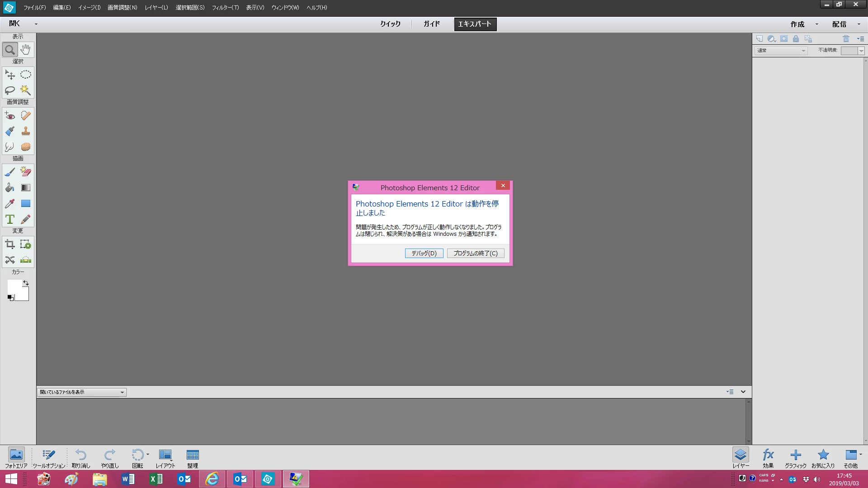The width and height of the screenshot is (868, 488).
Task: Select the Crop tool
Action: pos(10,244)
